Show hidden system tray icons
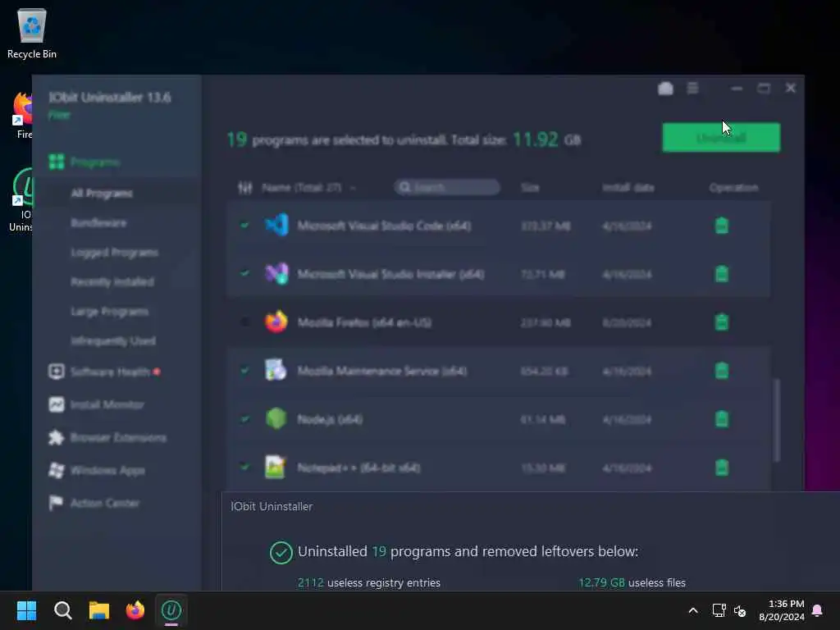This screenshot has width=840, height=630. [x=692, y=610]
